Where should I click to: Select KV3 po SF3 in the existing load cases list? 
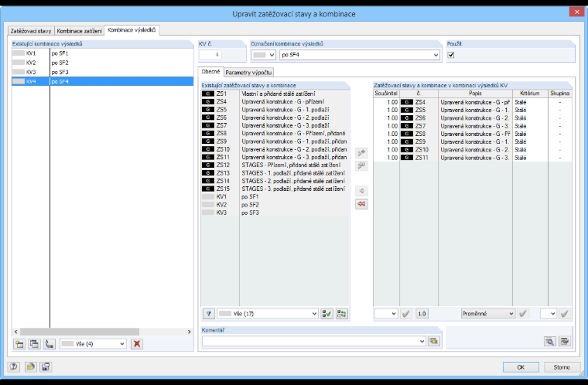275,213
